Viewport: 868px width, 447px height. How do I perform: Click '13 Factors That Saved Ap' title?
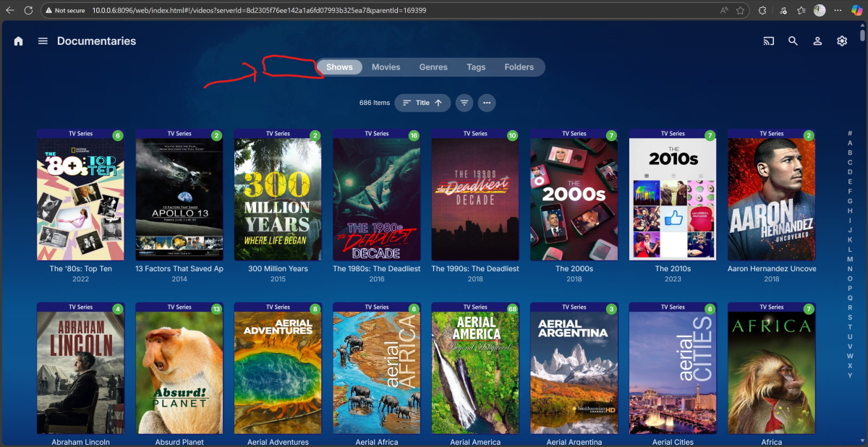click(179, 268)
